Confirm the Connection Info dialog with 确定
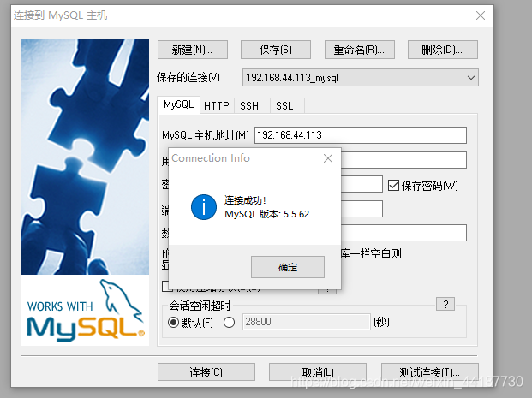The image size is (532, 398). (x=288, y=267)
